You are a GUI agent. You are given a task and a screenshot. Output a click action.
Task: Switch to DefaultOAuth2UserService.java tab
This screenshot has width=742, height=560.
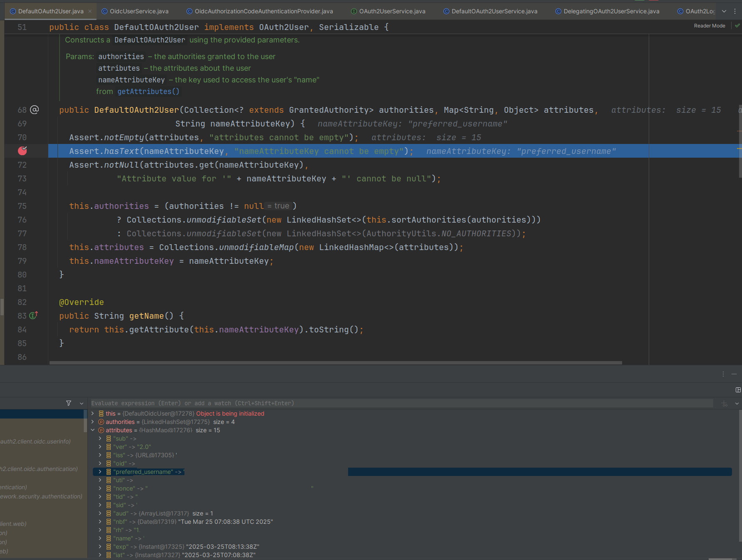490,11
